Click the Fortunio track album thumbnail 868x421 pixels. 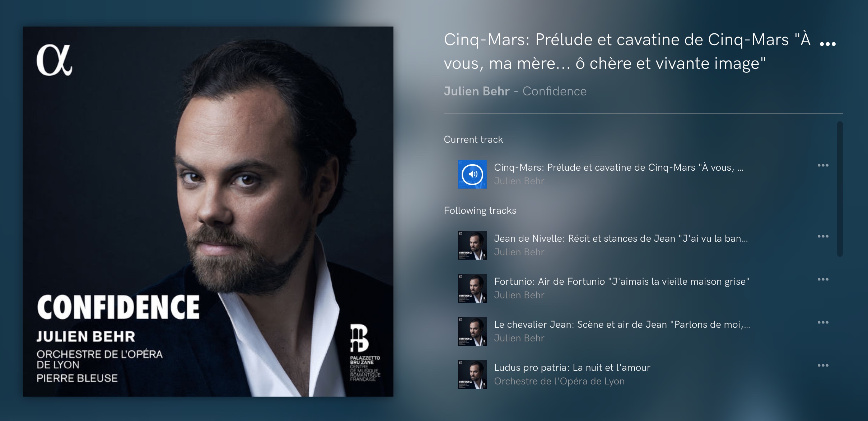[x=472, y=288]
